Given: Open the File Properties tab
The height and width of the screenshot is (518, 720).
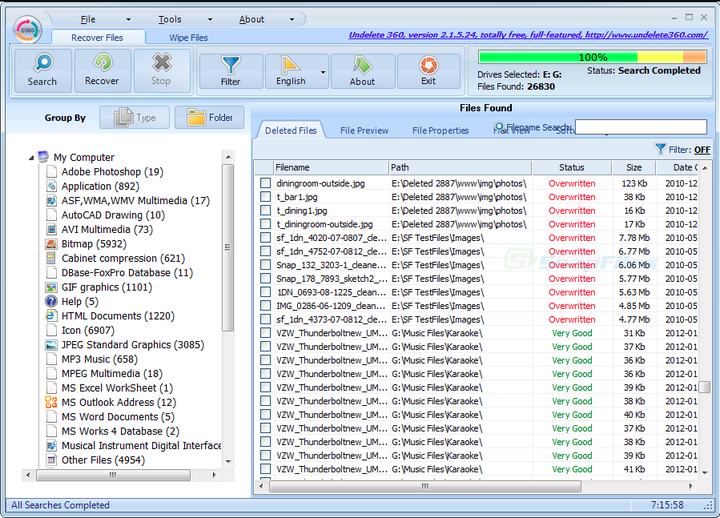Looking at the screenshot, I should pyautogui.click(x=440, y=130).
